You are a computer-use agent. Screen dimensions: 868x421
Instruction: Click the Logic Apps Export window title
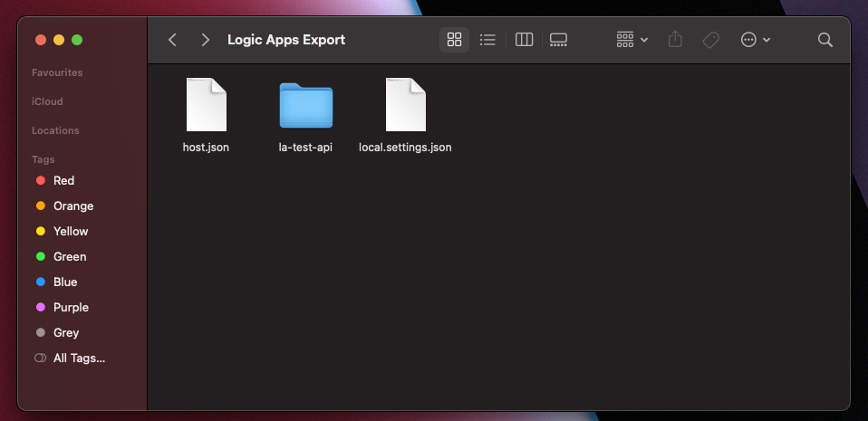click(286, 40)
